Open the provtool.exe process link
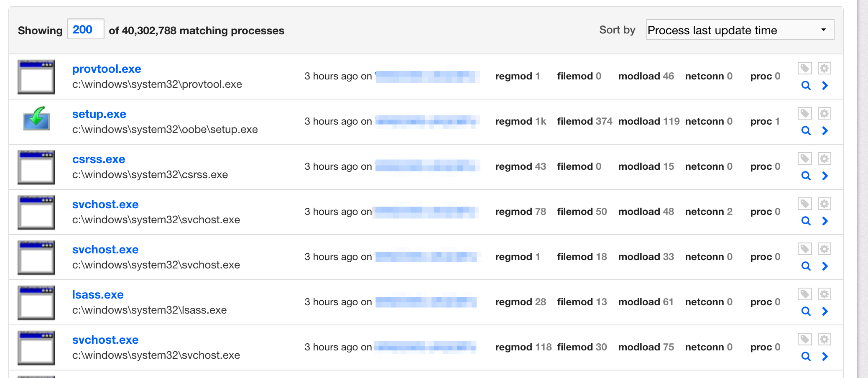Screen dimensions: 868x378 coord(107,69)
